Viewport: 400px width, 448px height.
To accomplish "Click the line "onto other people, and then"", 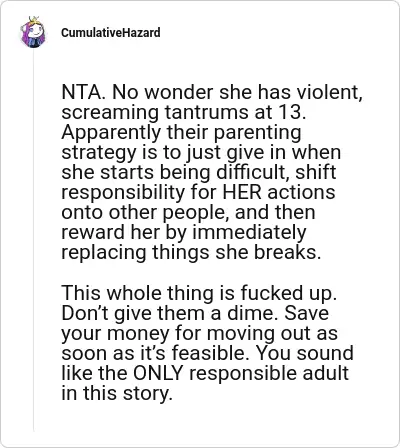I will pyautogui.click(x=188, y=212).
